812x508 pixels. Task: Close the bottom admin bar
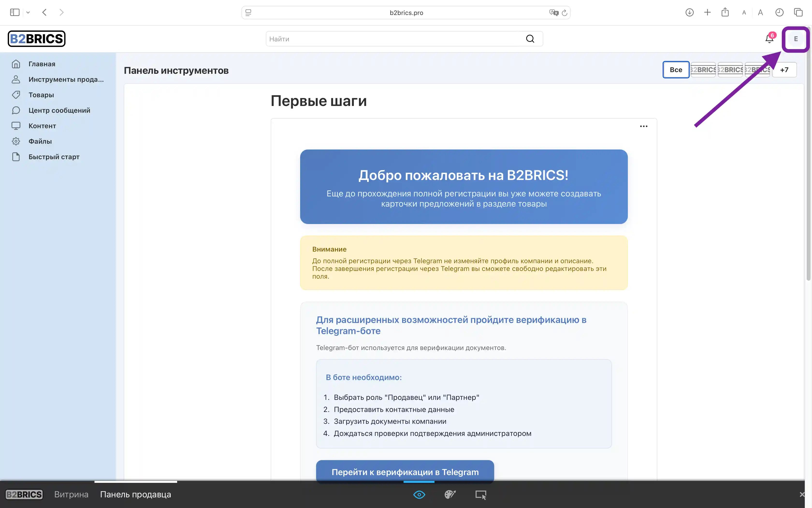(802, 494)
